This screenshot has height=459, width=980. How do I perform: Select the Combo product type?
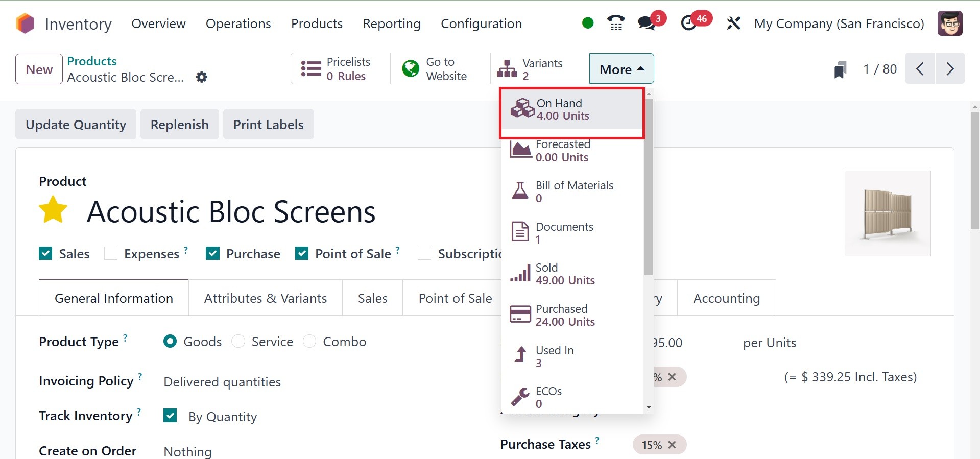309,341
